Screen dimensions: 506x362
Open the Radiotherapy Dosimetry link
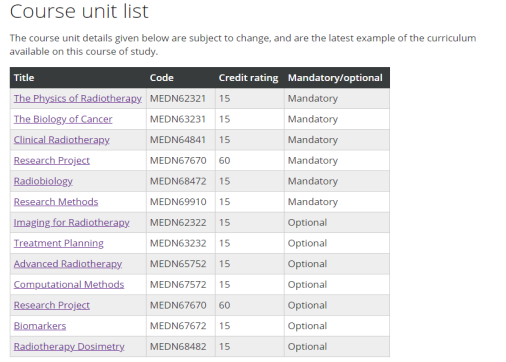coord(69,347)
